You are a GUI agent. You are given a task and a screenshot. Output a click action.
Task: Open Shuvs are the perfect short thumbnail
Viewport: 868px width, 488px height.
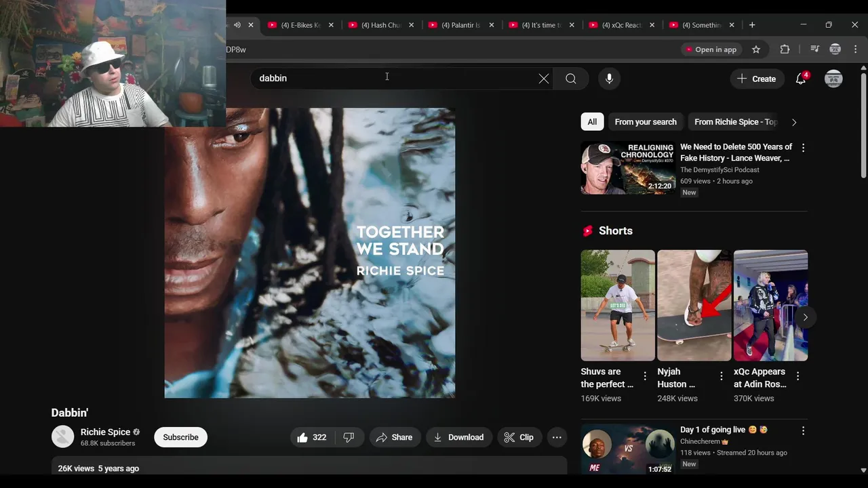[618, 306]
